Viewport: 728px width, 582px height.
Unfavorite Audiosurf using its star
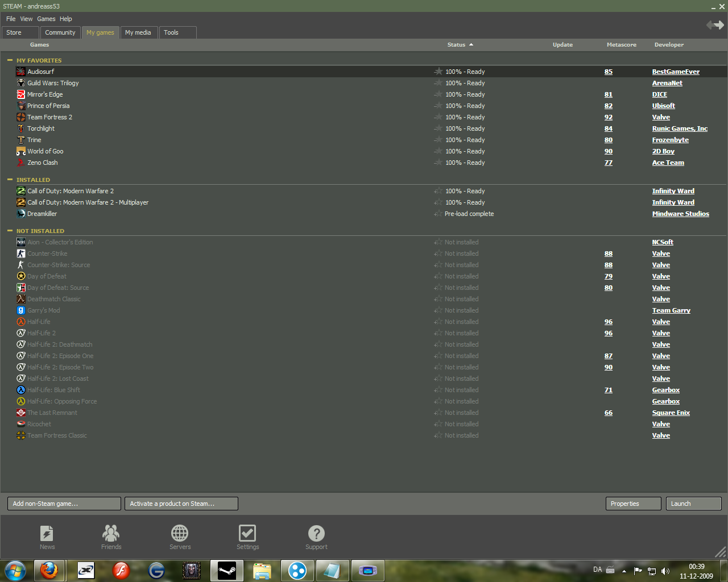pyautogui.click(x=438, y=72)
